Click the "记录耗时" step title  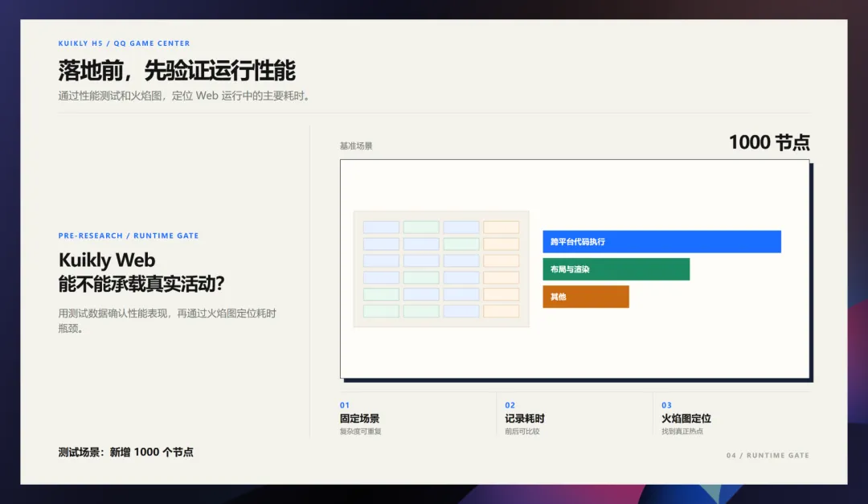pyautogui.click(x=525, y=418)
